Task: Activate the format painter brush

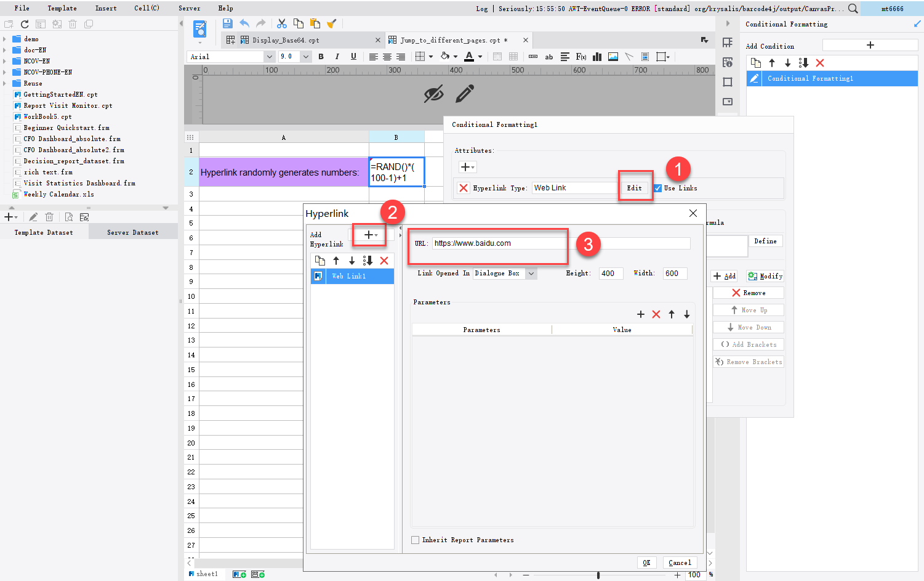Action: pyautogui.click(x=332, y=23)
